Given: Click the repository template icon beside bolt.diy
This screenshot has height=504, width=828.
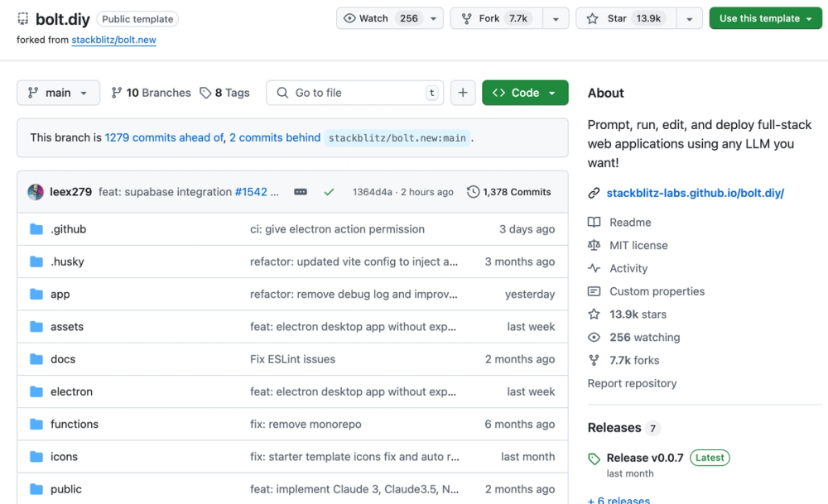Looking at the screenshot, I should pyautogui.click(x=22, y=19).
